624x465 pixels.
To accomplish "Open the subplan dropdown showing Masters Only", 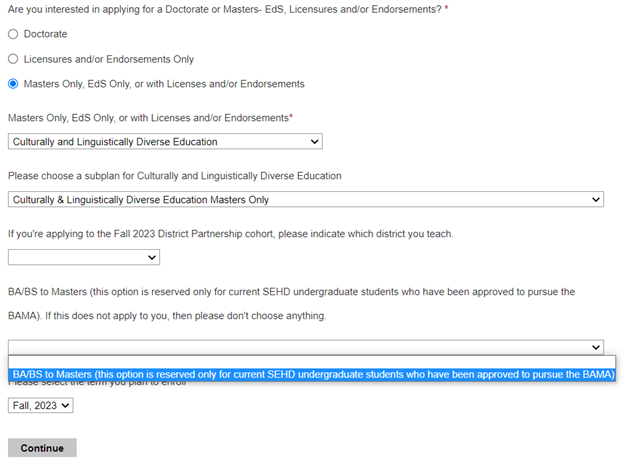I will (305, 200).
